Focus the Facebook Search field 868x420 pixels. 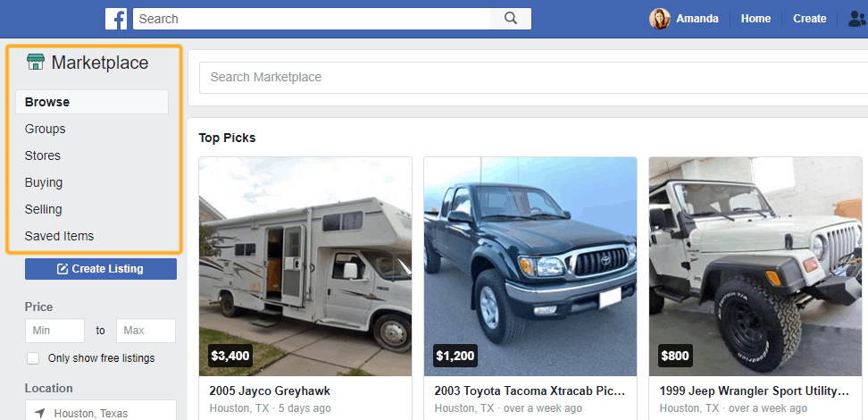pyautogui.click(x=312, y=19)
